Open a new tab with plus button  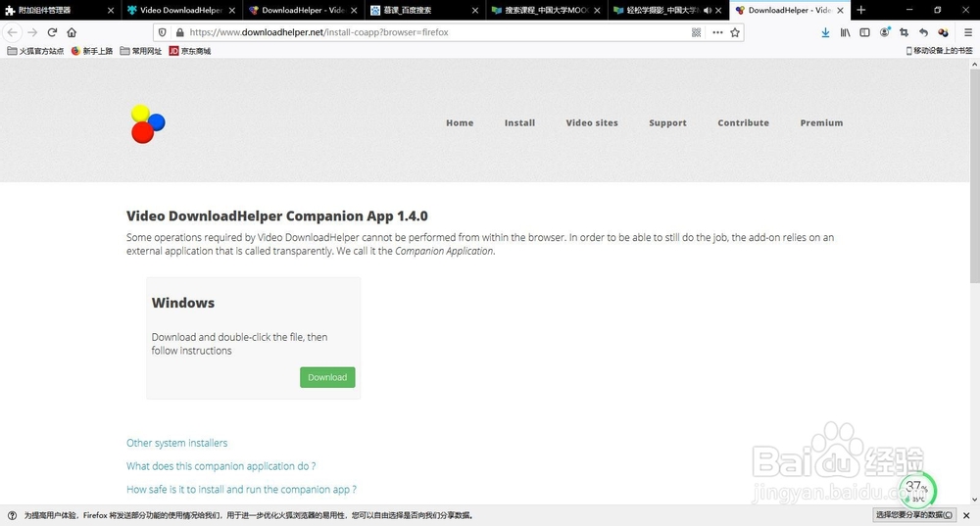tap(861, 10)
